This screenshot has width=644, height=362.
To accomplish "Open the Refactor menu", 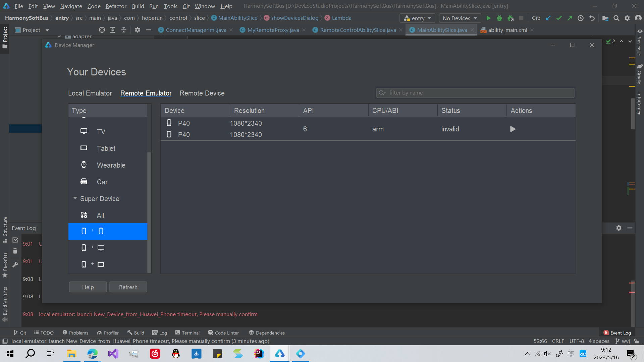I will pyautogui.click(x=116, y=6).
